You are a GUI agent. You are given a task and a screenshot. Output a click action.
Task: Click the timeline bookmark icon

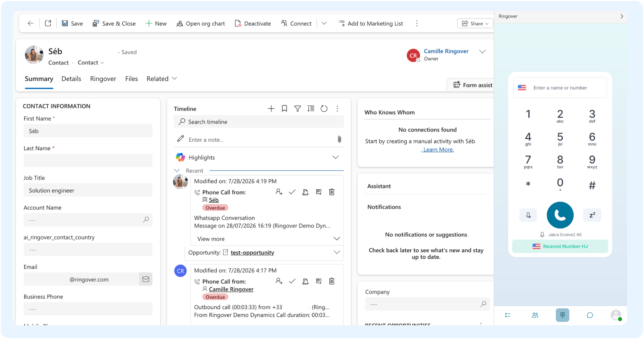[284, 109]
